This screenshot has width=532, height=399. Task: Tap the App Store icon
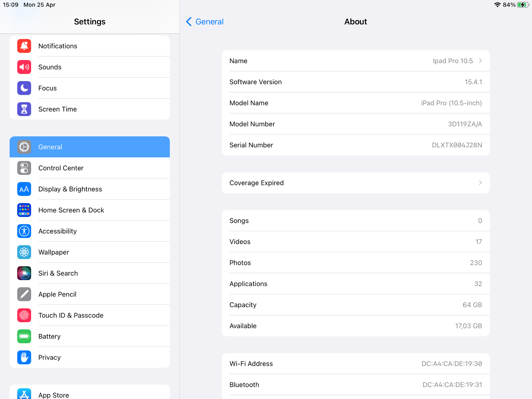[x=24, y=394]
